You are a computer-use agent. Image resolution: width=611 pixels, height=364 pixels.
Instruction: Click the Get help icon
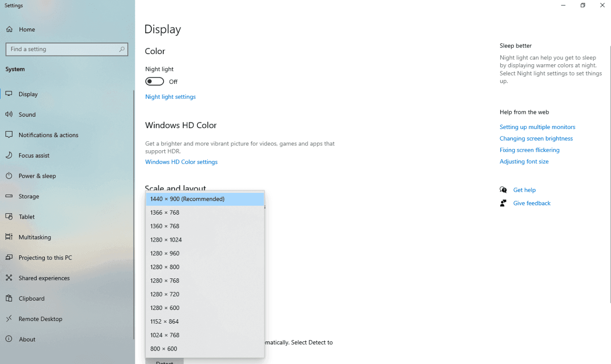tap(504, 189)
